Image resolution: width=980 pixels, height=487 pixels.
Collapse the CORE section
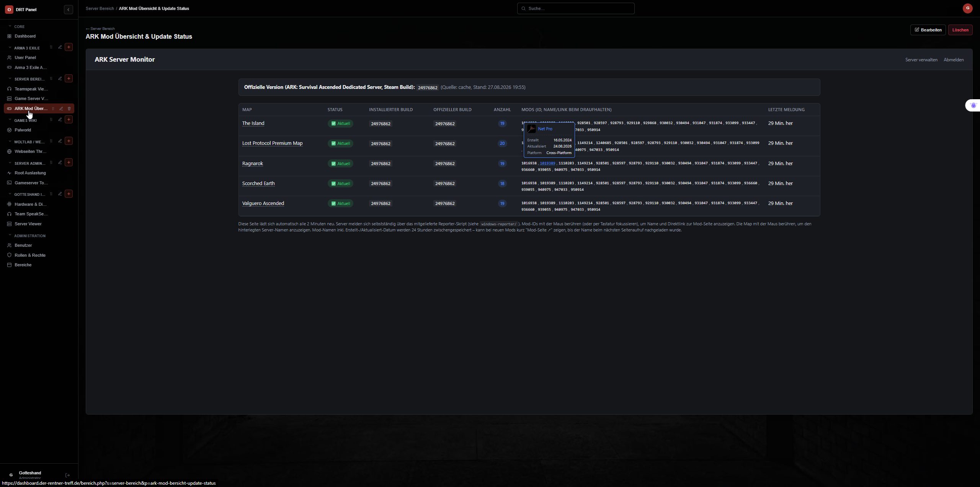click(10, 26)
